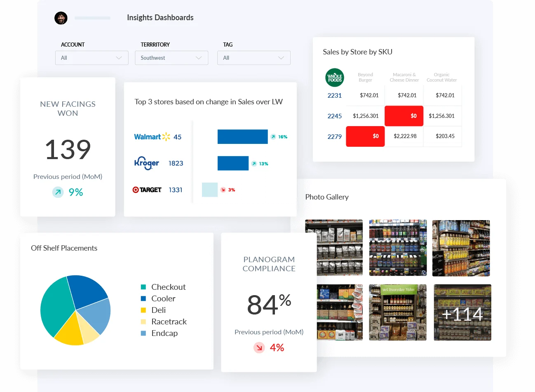Click the Walmart logo

point(152,137)
